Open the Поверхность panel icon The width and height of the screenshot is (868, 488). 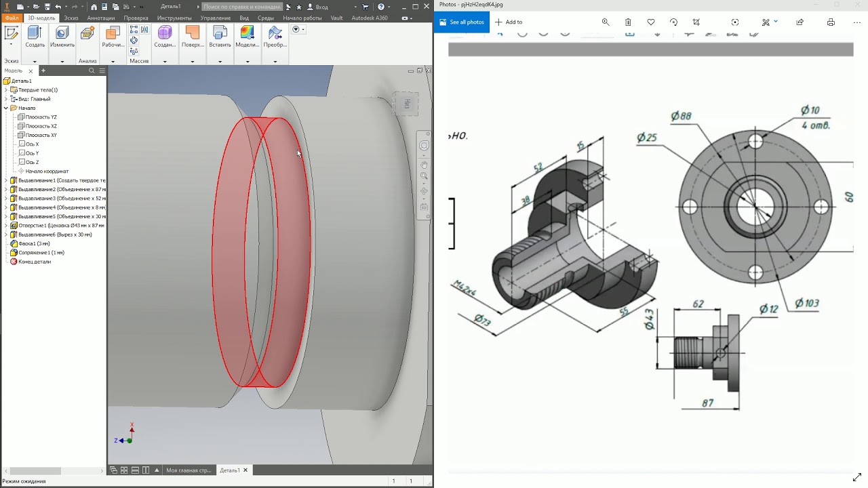click(x=193, y=33)
